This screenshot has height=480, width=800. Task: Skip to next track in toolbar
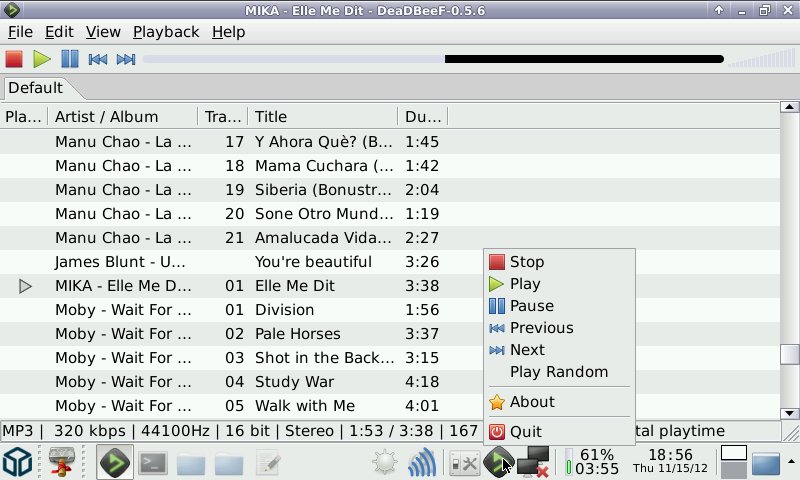tap(126, 59)
